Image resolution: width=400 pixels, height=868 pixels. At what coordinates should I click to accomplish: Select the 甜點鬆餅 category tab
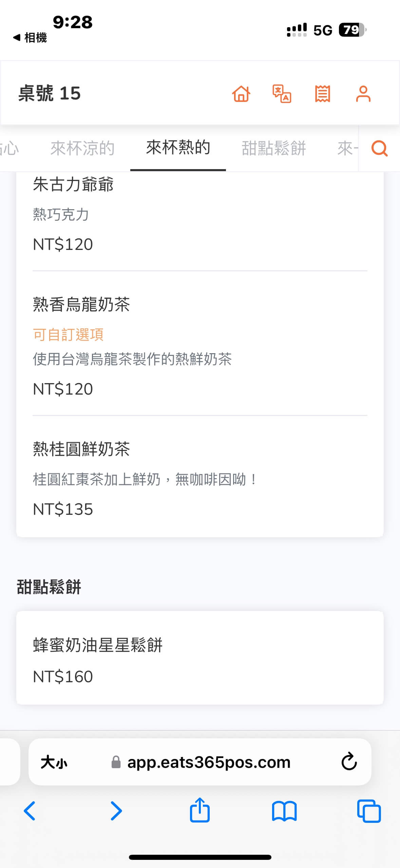[x=274, y=148]
